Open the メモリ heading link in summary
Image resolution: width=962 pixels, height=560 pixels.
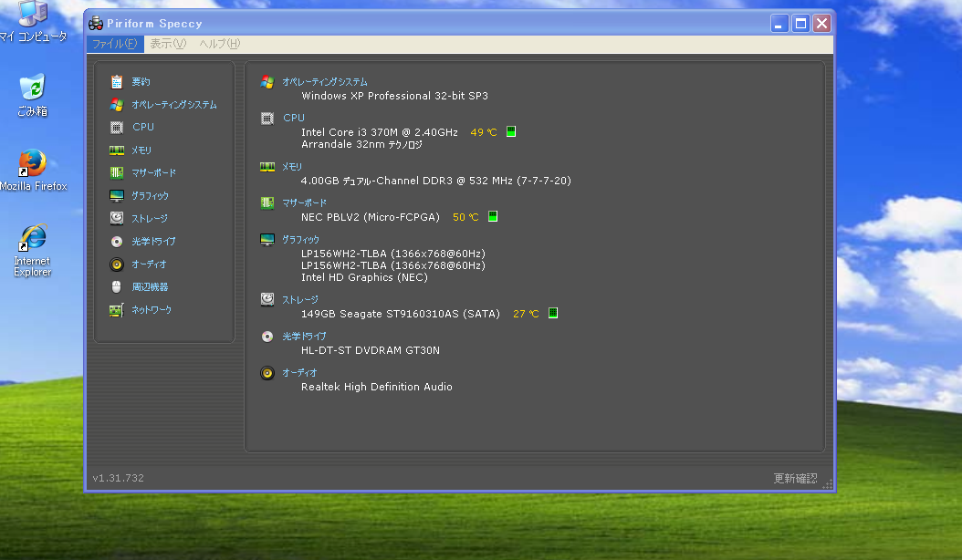(292, 166)
